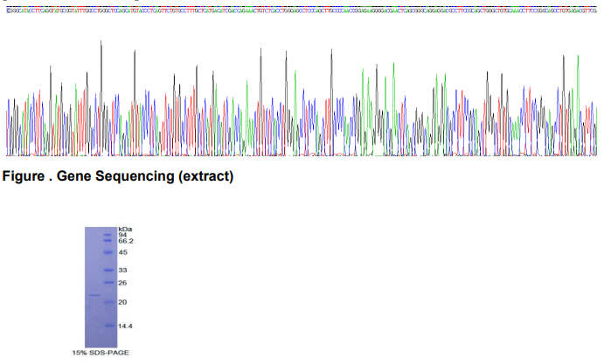Click the 94 kDa ladder band
The width and height of the screenshot is (604, 364).
(x=108, y=235)
